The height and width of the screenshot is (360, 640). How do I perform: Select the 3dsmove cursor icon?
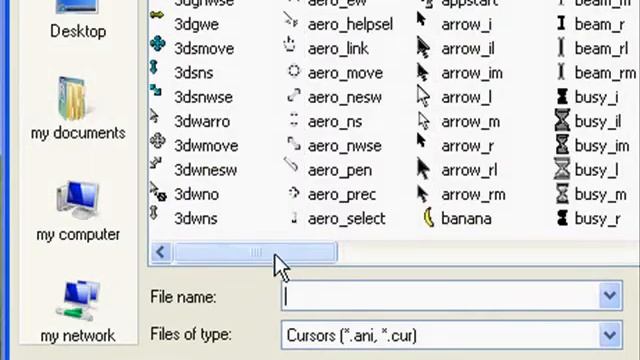click(x=158, y=43)
